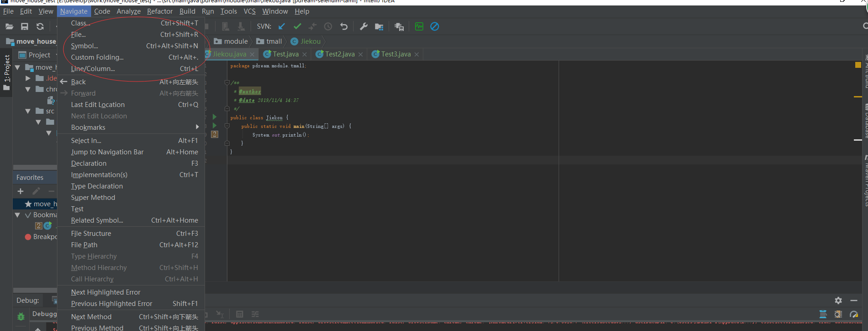Collapse the move_house project root node
The width and height of the screenshot is (868, 331).
18,67
